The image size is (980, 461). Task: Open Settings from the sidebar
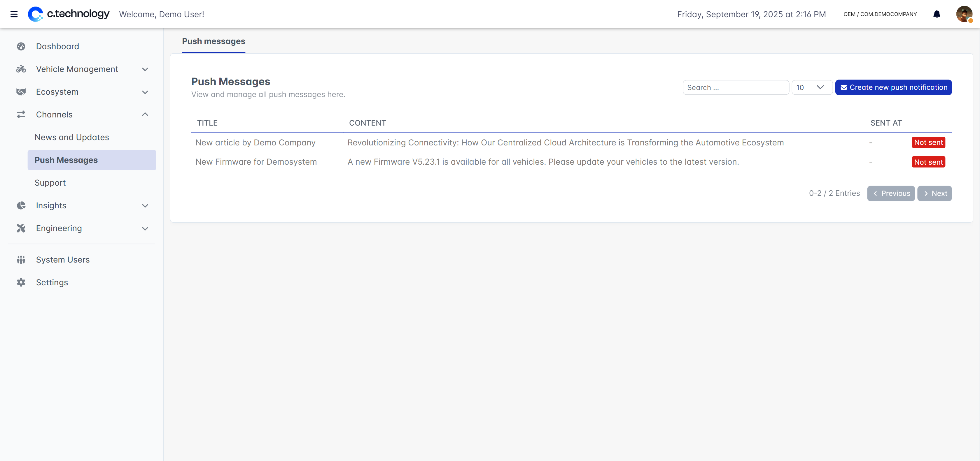click(x=52, y=282)
